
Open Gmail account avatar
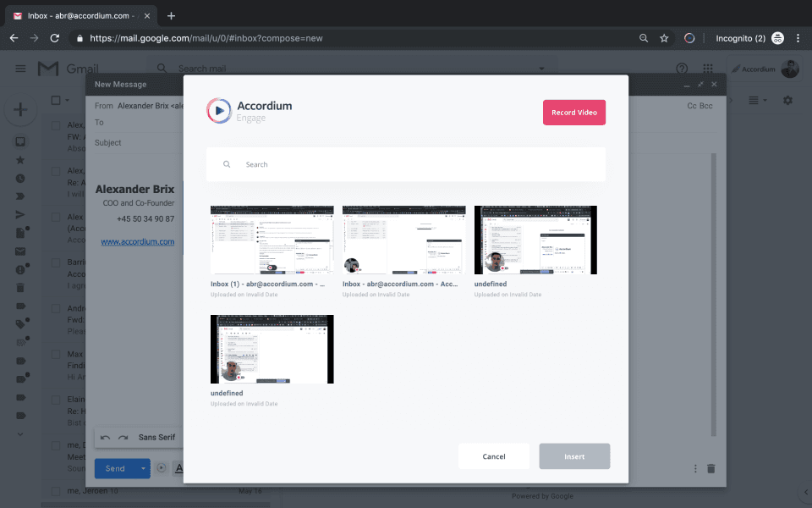coord(790,69)
